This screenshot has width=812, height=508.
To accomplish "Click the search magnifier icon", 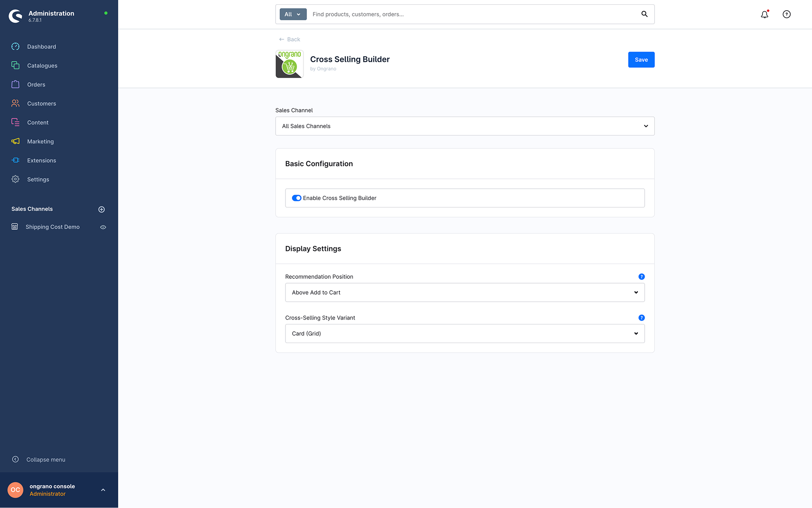I will coord(644,14).
